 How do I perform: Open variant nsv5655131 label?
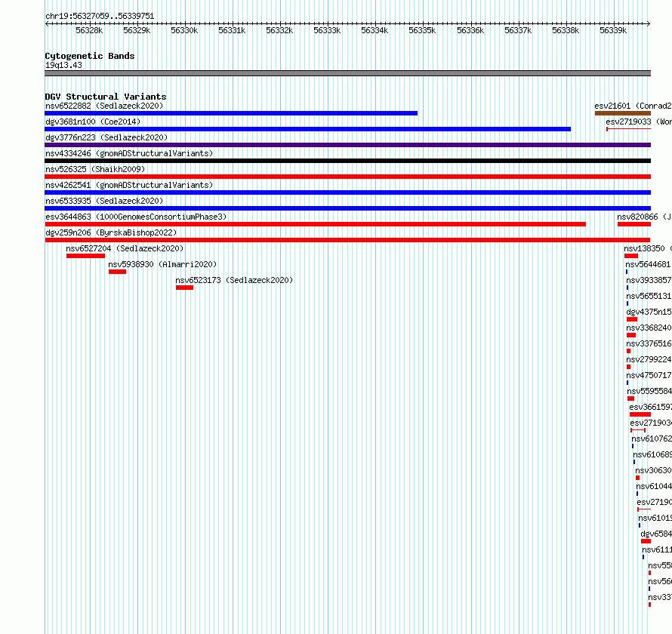[649, 296]
